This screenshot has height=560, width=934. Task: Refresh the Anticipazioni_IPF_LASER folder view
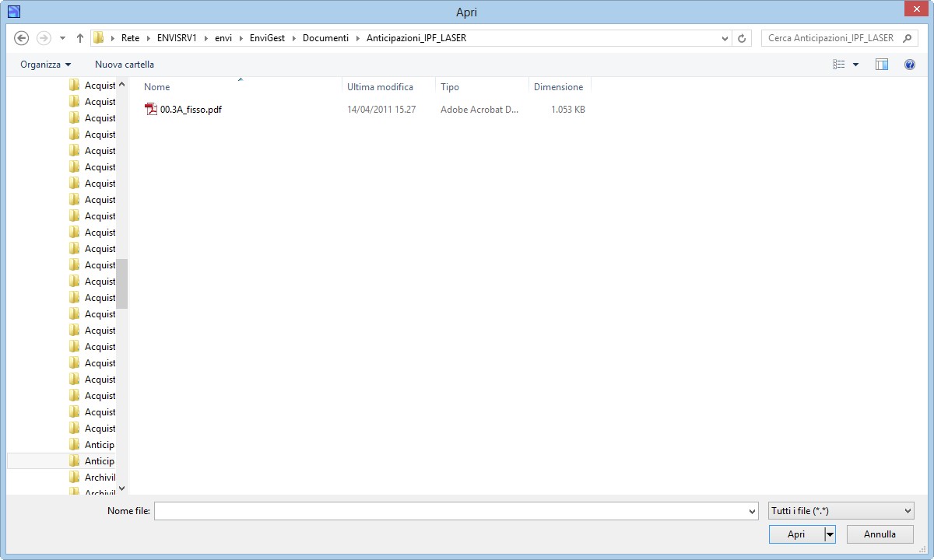pos(743,38)
